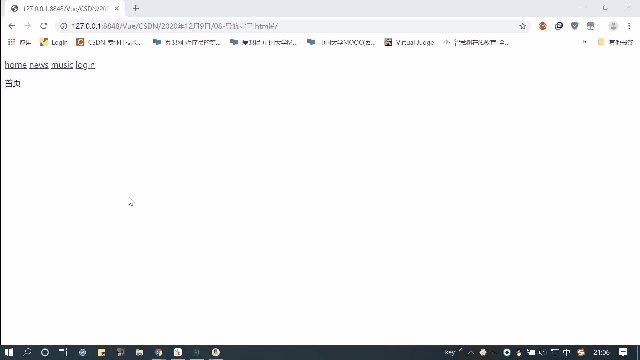Open the tan round tray icon after chevron
This screenshot has height=360, width=640.
pos(483,352)
